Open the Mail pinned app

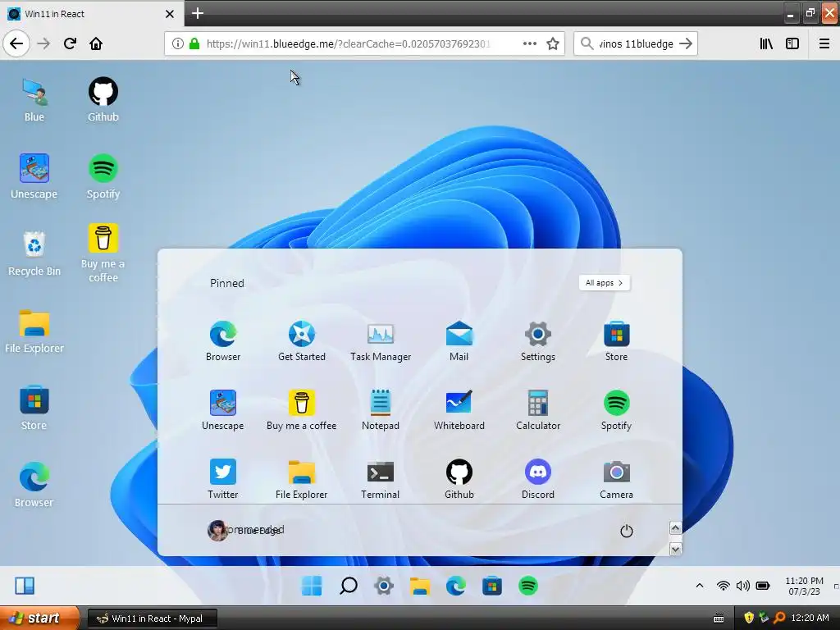(x=459, y=341)
